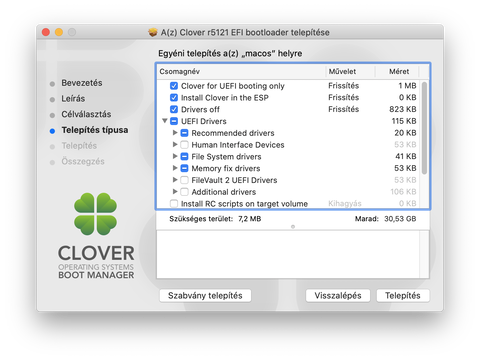The height and width of the screenshot is (360, 480).
Task: Click the Szabvány telepítés button
Action: click(205, 296)
